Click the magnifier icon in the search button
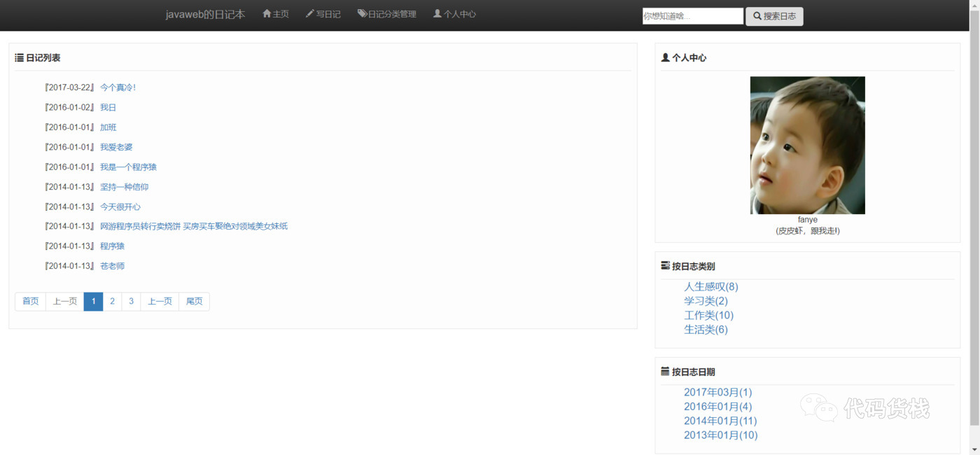The width and height of the screenshot is (980, 455). pyautogui.click(x=757, y=15)
